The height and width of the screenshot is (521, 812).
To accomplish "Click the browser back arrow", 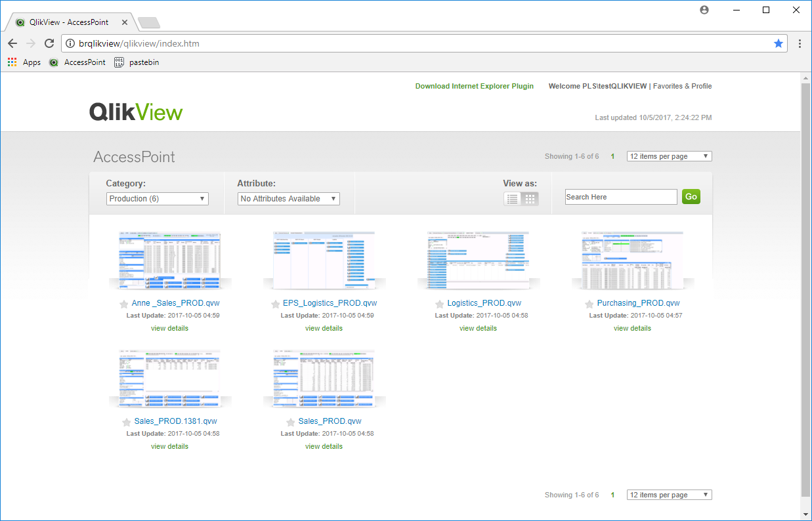I will click(x=12, y=43).
